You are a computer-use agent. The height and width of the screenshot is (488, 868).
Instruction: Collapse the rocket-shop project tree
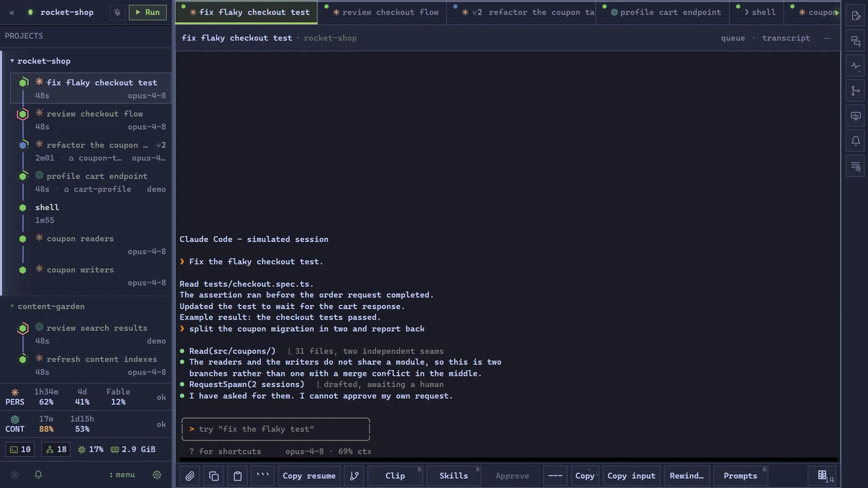click(x=12, y=61)
